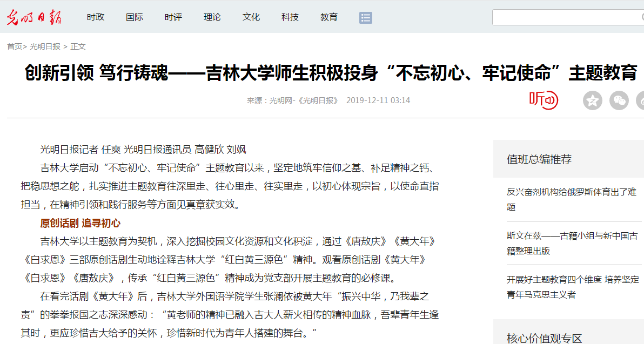Share the article to QQ Zone
The height and width of the screenshot is (344, 644).
592,100
